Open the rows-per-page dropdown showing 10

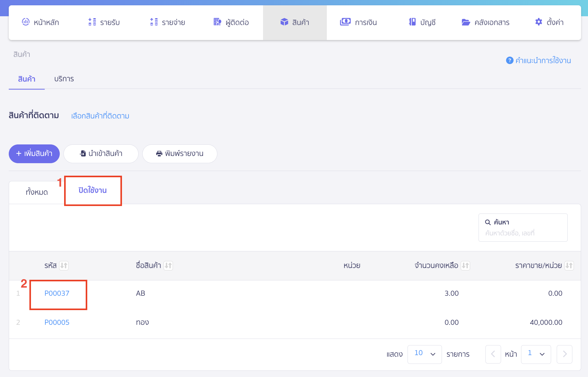pyautogui.click(x=424, y=354)
